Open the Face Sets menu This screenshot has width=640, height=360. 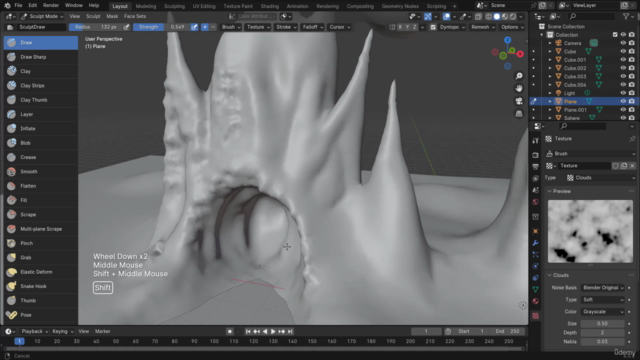[x=135, y=16]
